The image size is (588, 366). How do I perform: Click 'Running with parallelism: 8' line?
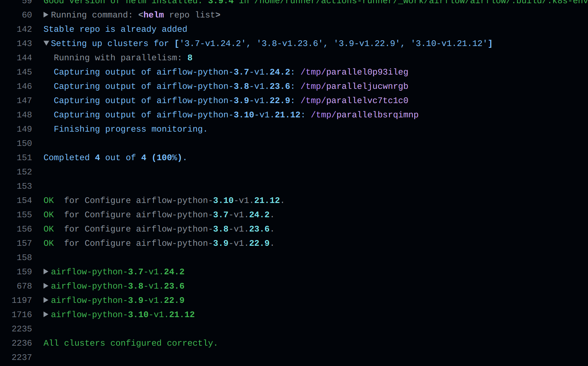[x=123, y=58]
